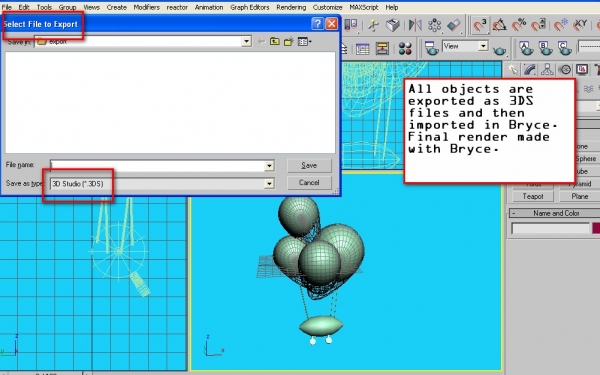The image size is (600, 375).
Task: Open the Animation menu
Action: [x=209, y=7]
